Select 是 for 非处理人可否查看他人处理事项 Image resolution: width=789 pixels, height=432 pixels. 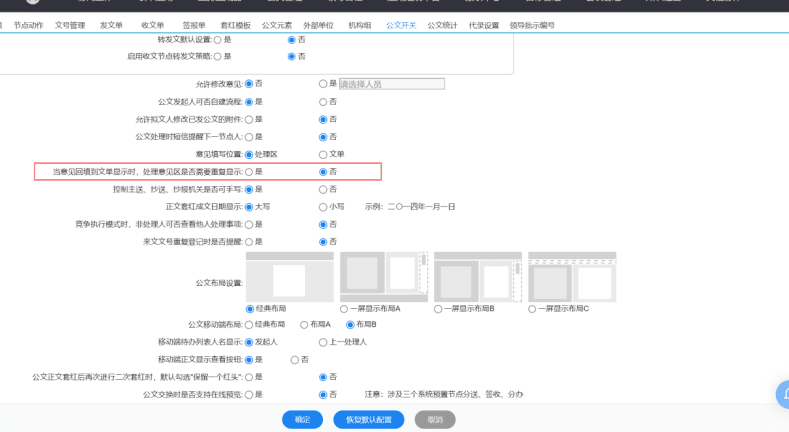249,225
